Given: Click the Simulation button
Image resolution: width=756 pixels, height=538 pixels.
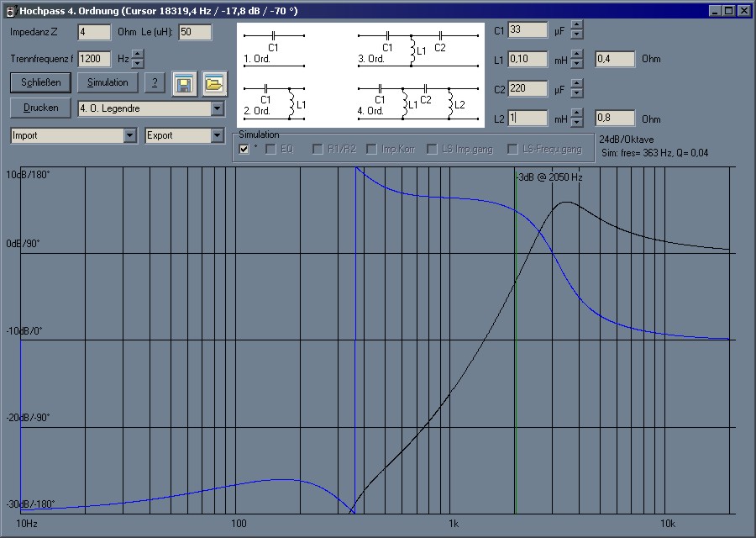Looking at the screenshot, I should coord(108,82).
